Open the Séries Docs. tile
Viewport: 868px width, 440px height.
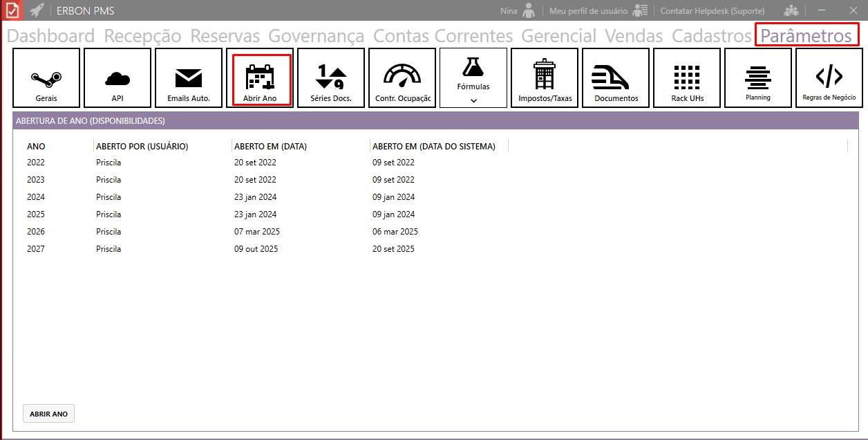(x=331, y=77)
